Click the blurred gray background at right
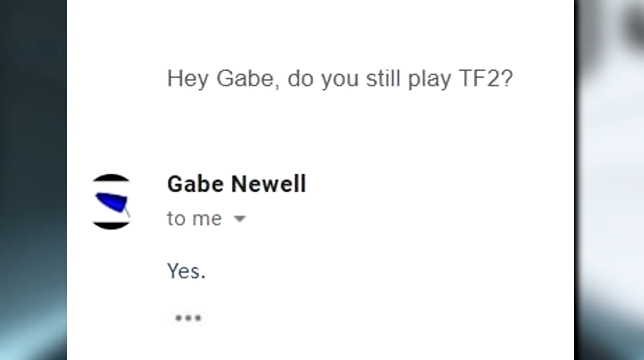This screenshot has height=360, width=644. 609,179
